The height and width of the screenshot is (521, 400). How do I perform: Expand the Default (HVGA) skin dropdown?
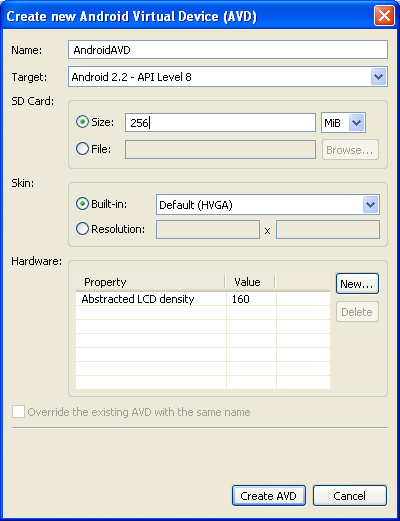pyautogui.click(x=371, y=205)
